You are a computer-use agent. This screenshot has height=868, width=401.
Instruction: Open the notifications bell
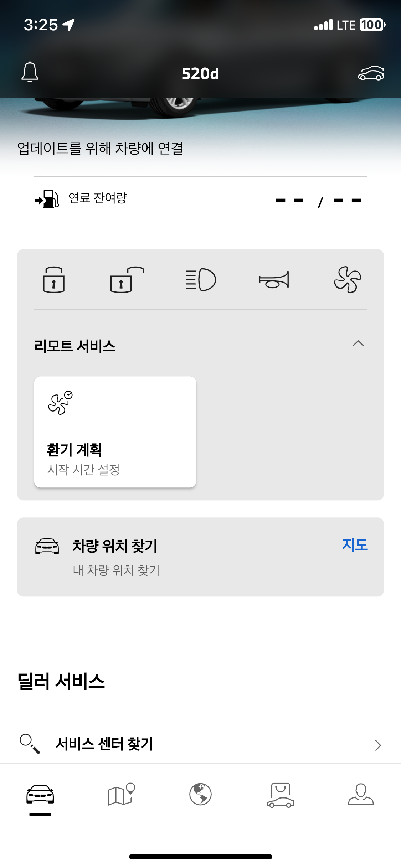click(x=30, y=72)
